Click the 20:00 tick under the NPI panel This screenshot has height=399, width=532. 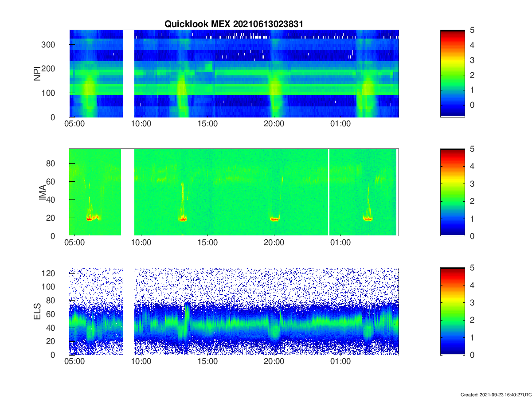coord(274,124)
